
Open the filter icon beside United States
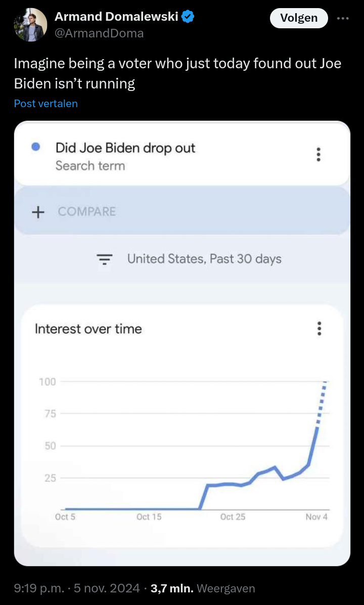[105, 259]
